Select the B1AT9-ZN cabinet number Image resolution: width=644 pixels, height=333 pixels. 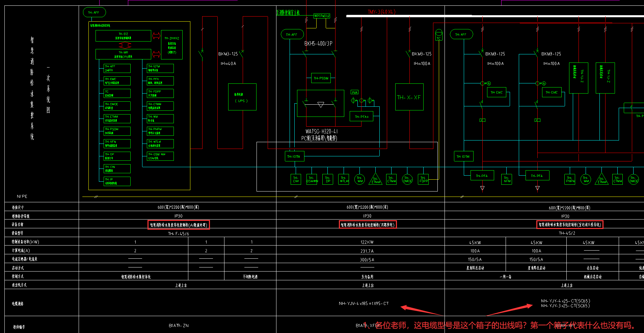coord(179,326)
